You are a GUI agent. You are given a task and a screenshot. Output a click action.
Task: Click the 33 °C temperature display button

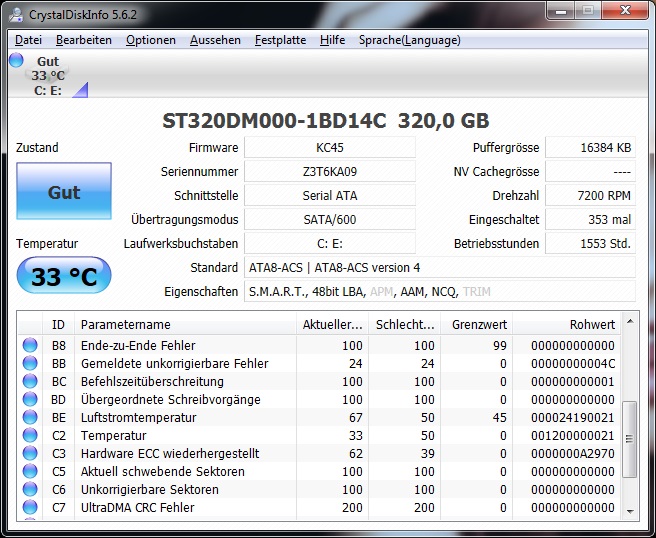coord(64,276)
